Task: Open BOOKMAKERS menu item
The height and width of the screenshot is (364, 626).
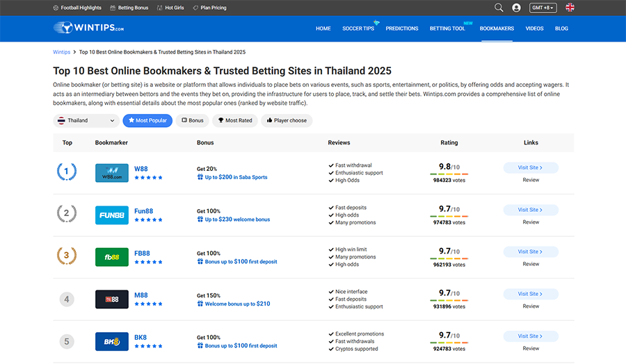Action: pos(497,28)
